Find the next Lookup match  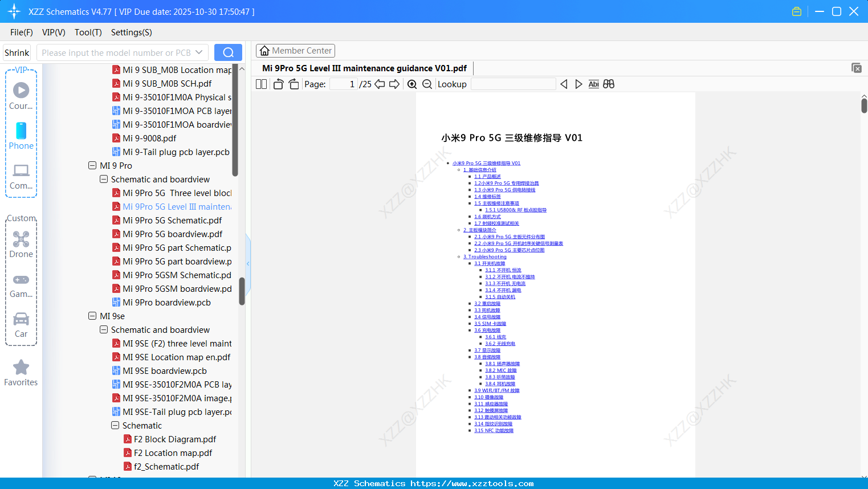click(578, 84)
